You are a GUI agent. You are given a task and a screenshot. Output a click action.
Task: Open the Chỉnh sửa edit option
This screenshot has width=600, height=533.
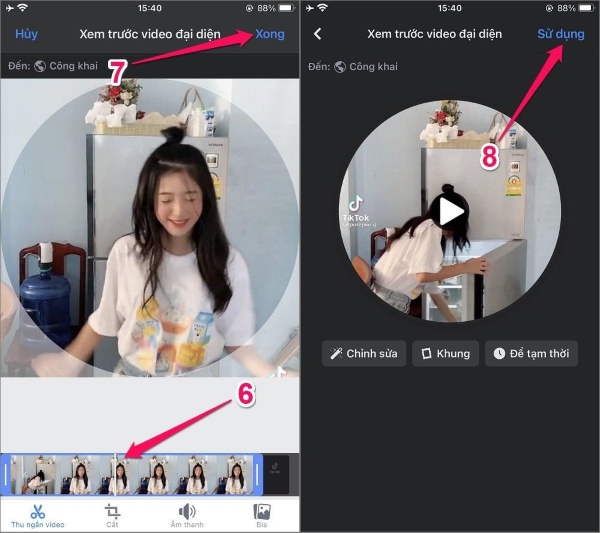point(363,354)
